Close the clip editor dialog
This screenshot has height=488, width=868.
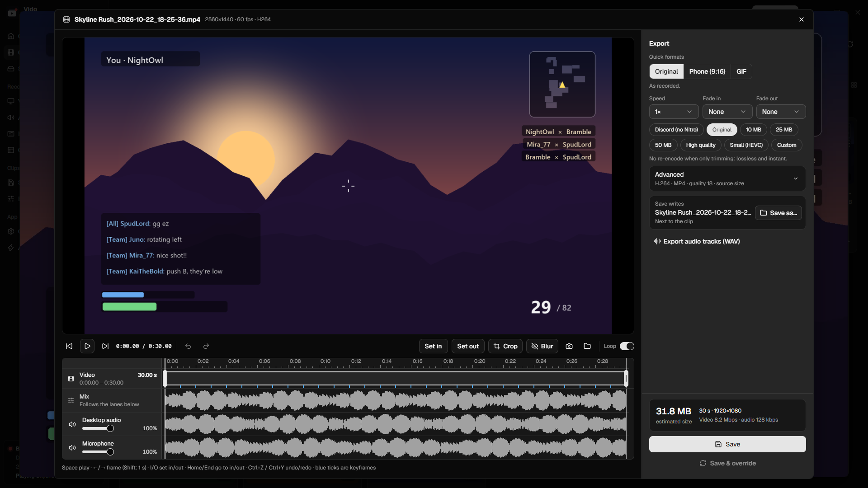(802, 19)
